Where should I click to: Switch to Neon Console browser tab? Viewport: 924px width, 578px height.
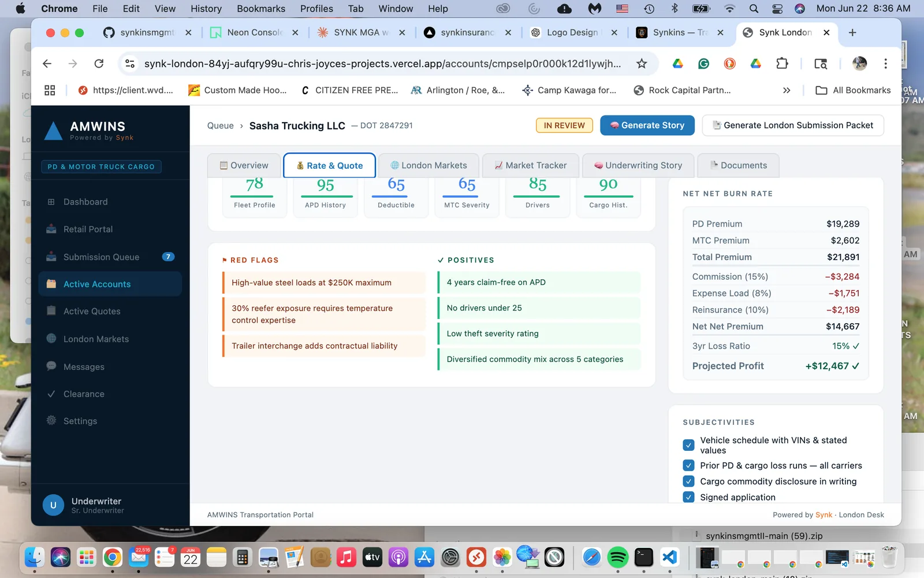pos(254,32)
